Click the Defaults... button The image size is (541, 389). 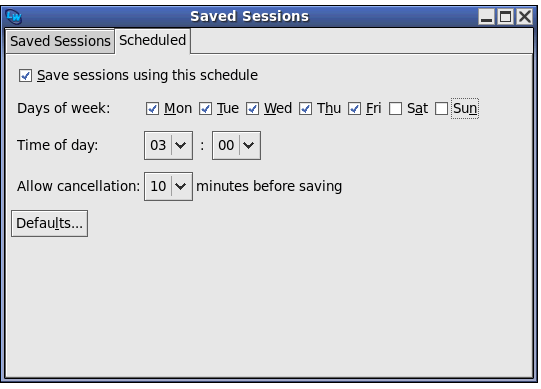coord(49,223)
